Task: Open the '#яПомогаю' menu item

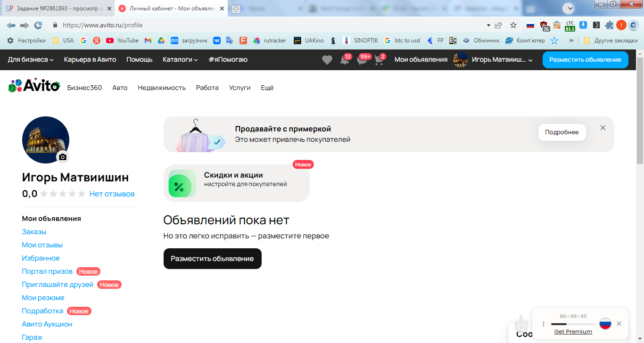Action: (x=228, y=60)
